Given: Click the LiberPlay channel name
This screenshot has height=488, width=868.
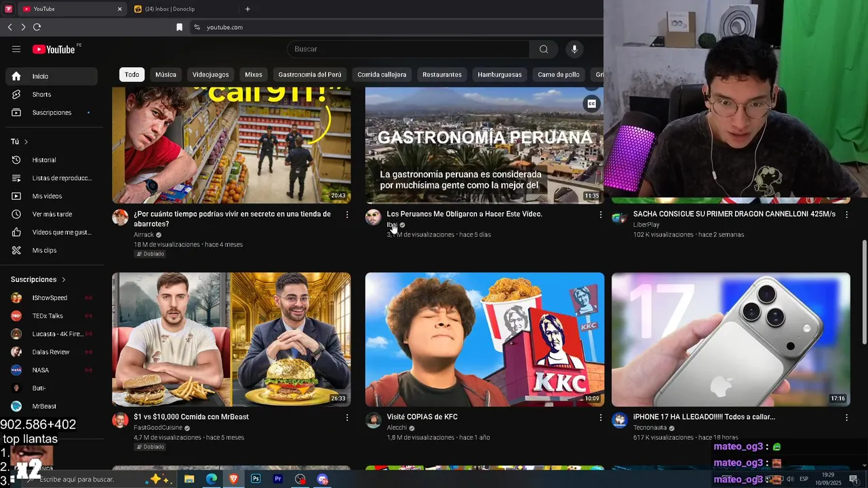Looking at the screenshot, I should [x=646, y=224].
